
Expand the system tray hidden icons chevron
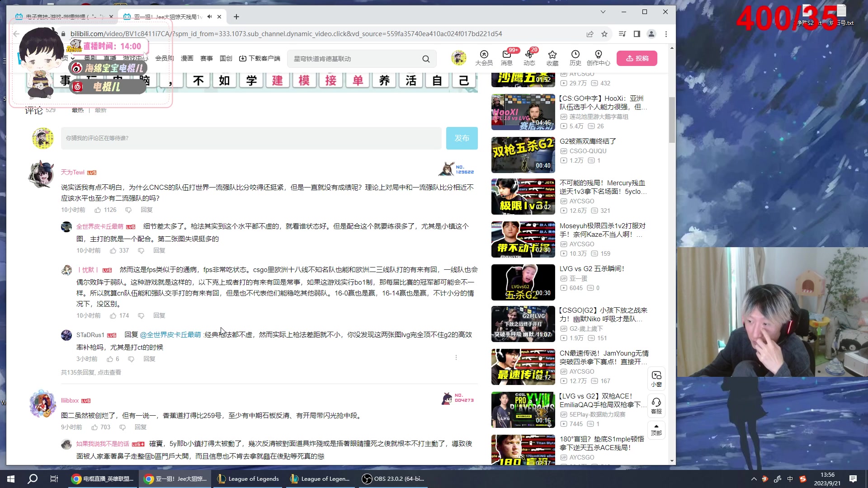[754, 479]
